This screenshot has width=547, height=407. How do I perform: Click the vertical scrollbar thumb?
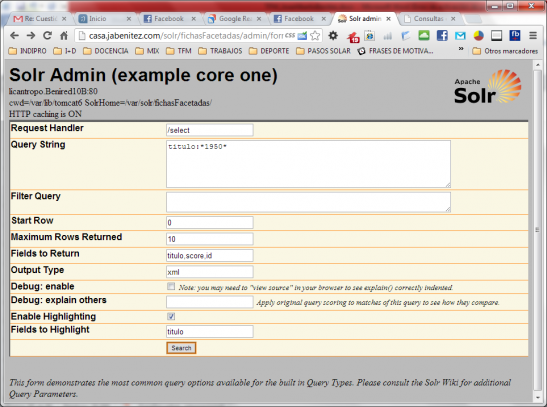click(538, 229)
